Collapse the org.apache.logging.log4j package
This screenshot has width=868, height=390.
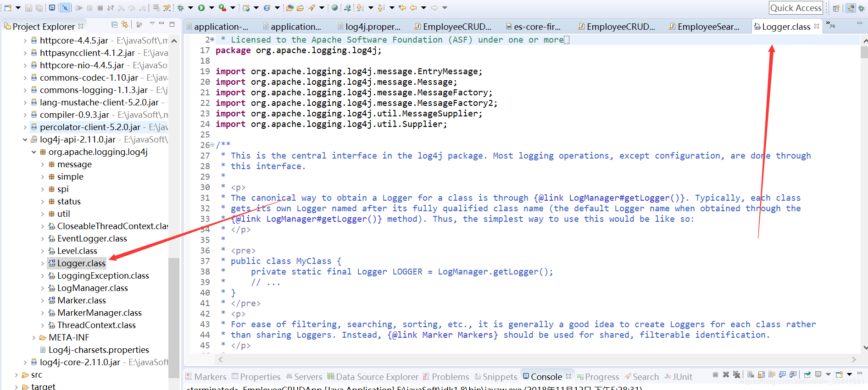34,152
